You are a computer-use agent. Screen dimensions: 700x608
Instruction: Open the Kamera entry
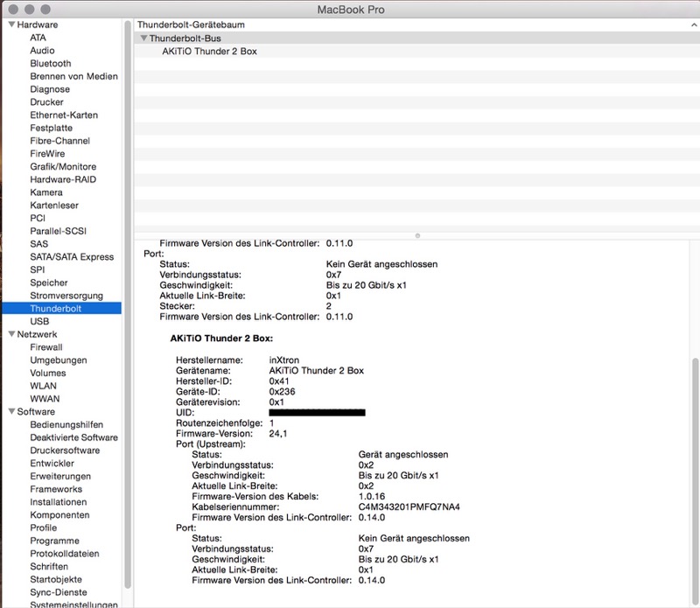click(46, 192)
